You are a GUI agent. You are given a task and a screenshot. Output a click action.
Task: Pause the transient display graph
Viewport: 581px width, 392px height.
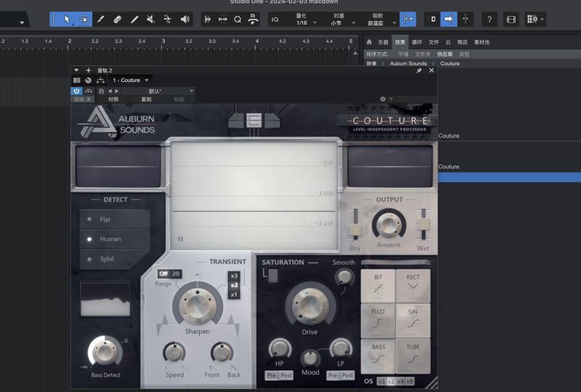click(180, 239)
